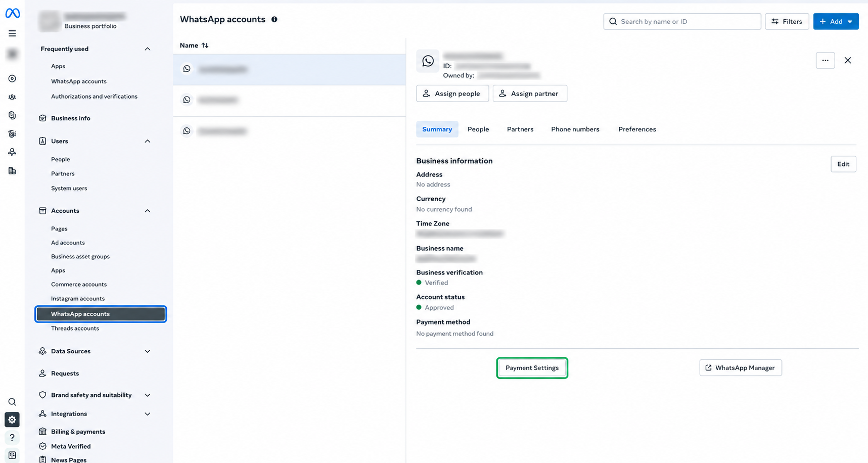Click the large WhatsApp logo in details panel
This screenshot has height=463, width=868.
click(x=428, y=61)
